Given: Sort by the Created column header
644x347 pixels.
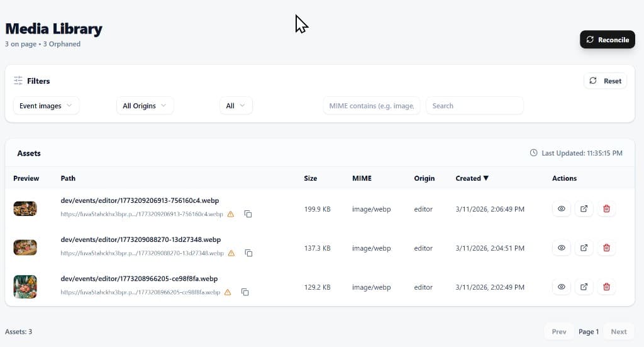Looking at the screenshot, I should [x=472, y=178].
